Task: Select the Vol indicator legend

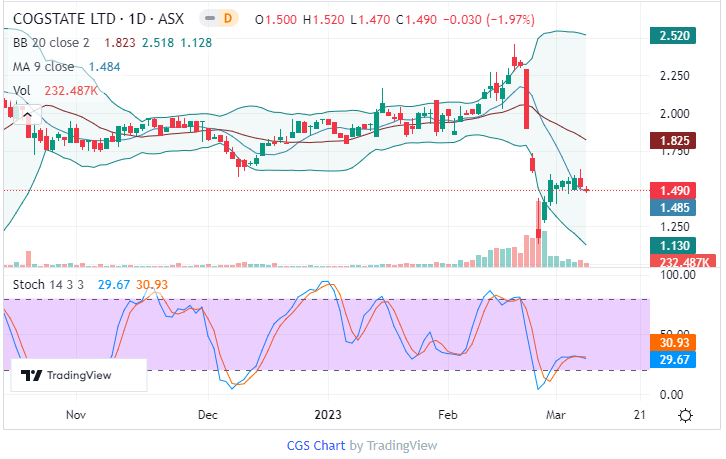Action: tap(19, 90)
